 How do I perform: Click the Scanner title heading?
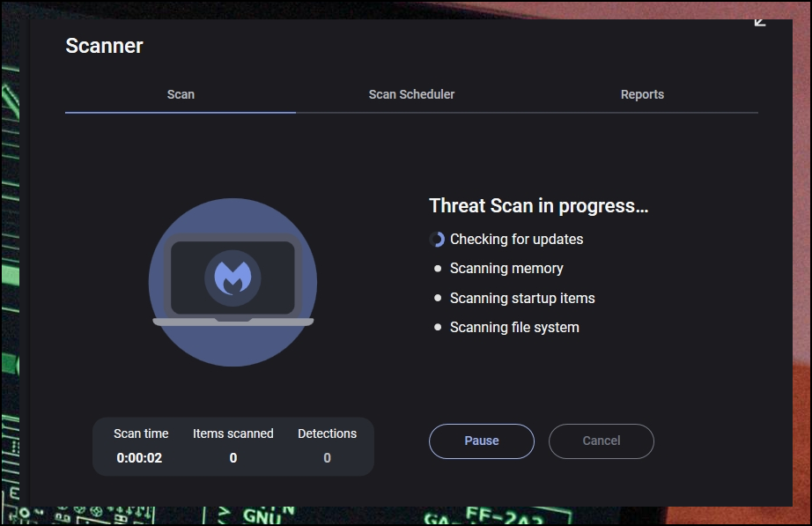[104, 46]
